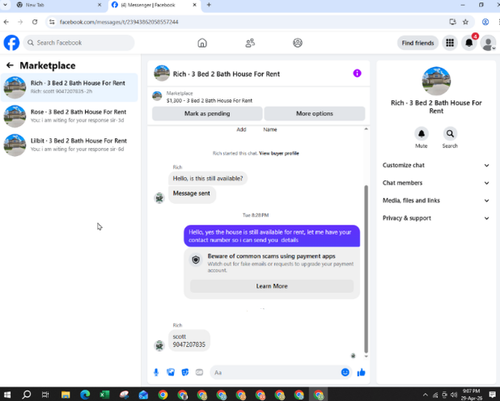Record a voice clip with the microphone icon

(x=156, y=372)
